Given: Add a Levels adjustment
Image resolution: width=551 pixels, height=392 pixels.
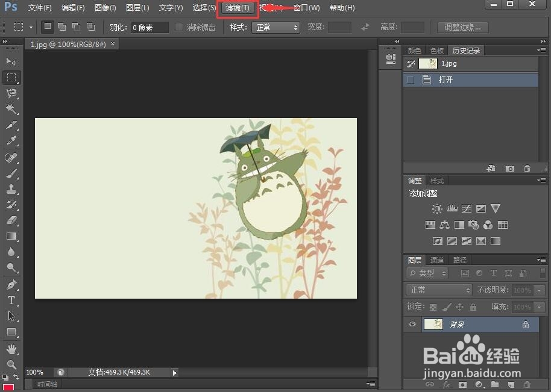Looking at the screenshot, I should click(452, 208).
